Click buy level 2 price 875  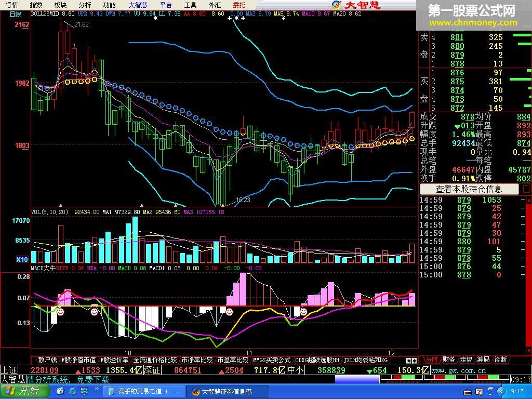[x=457, y=82]
